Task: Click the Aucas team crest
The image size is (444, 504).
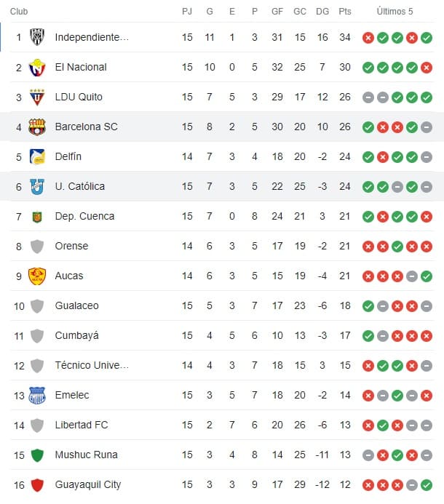Action: point(36,276)
